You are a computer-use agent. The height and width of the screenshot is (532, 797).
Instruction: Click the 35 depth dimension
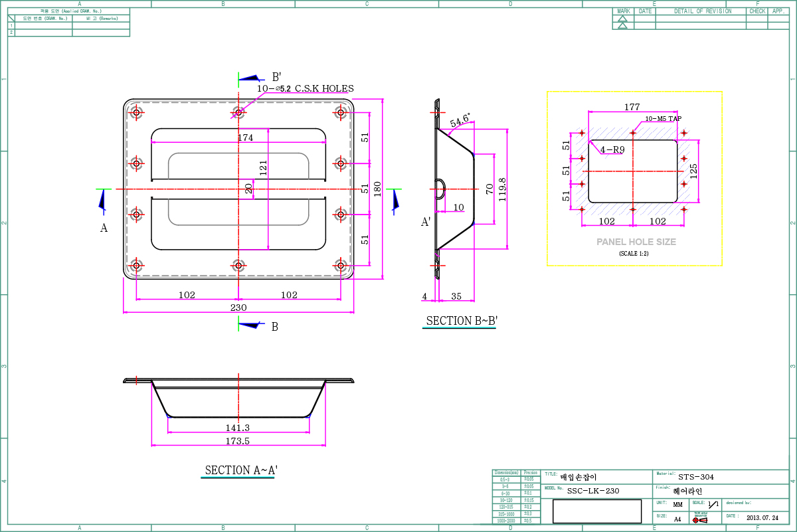point(456,296)
